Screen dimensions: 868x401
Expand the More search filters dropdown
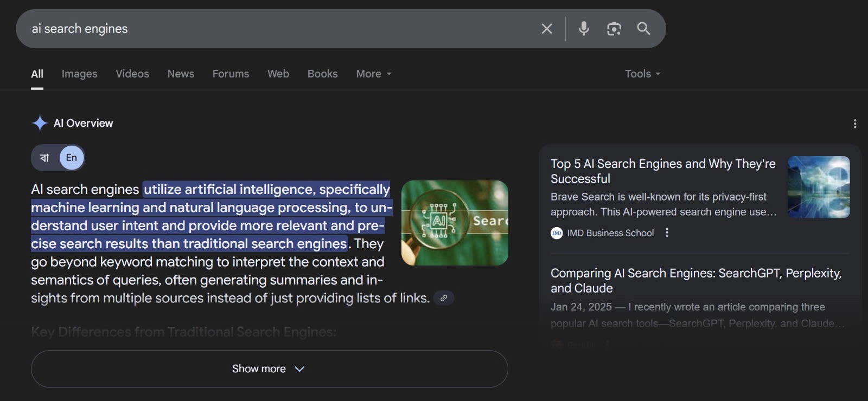click(x=374, y=74)
